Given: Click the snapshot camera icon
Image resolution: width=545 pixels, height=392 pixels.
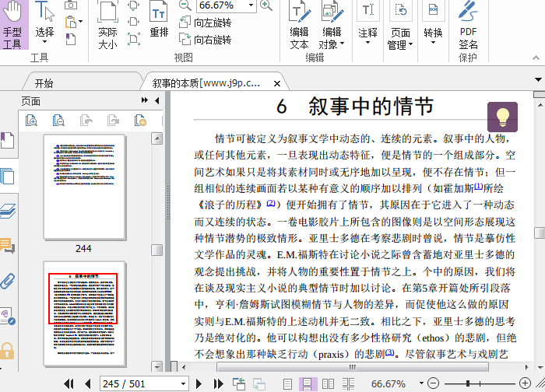Looking at the screenshot, I should pyautogui.click(x=71, y=5).
